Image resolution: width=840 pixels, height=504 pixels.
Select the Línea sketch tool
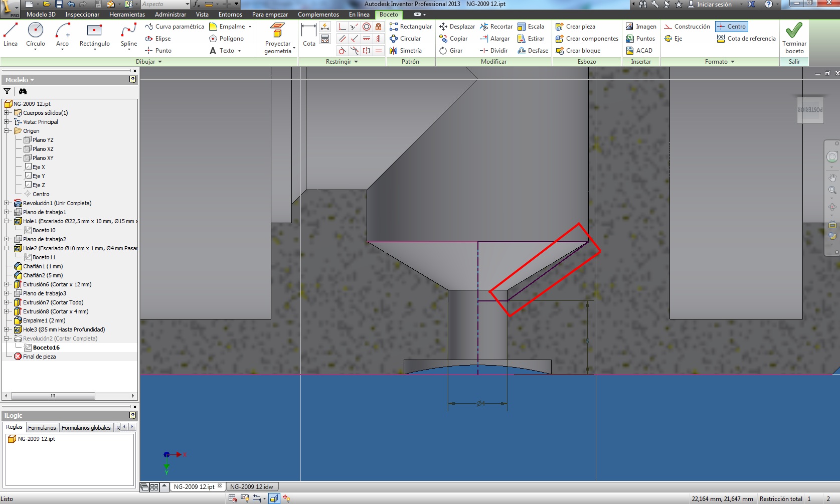coord(11,35)
